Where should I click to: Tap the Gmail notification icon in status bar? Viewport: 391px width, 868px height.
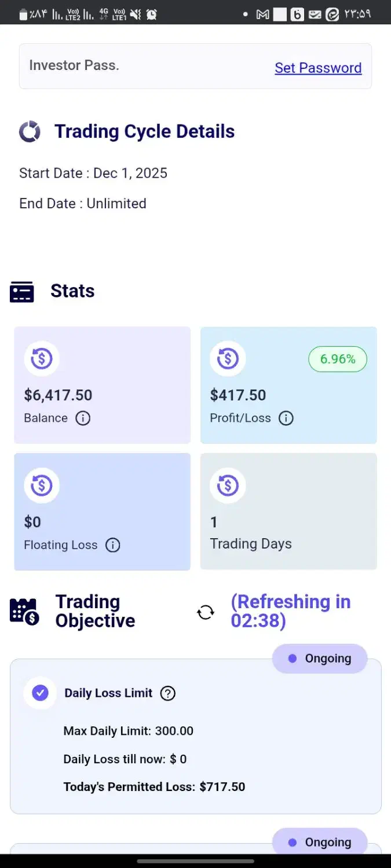[262, 14]
